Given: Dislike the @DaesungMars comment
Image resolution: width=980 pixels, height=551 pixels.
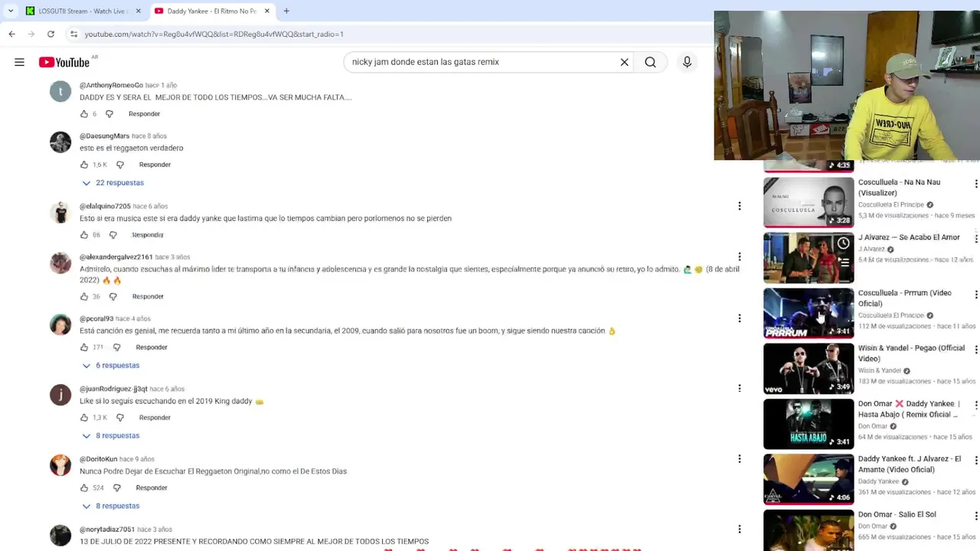Looking at the screenshot, I should [x=120, y=165].
